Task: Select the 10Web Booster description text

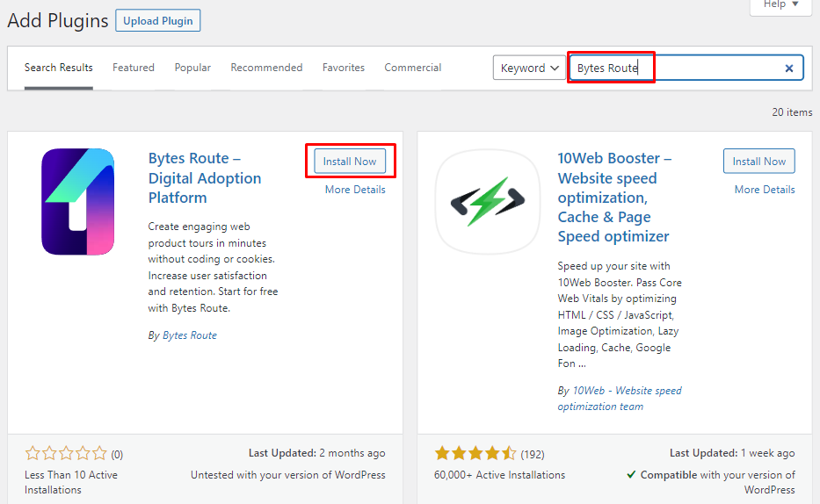Action: [x=620, y=315]
